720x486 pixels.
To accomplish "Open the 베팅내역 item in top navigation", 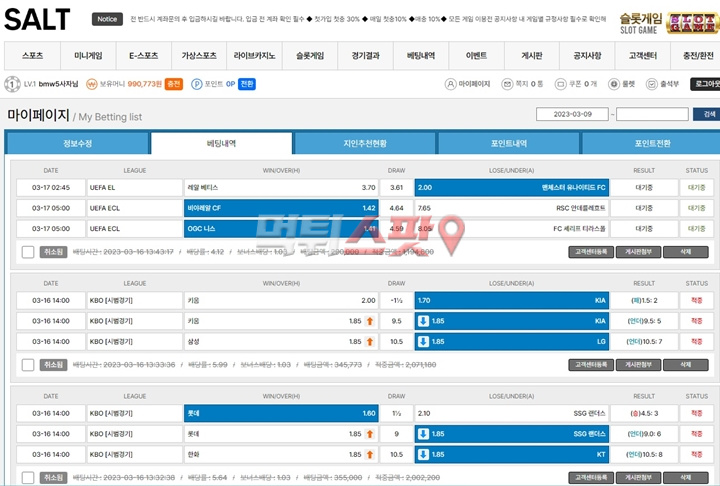I will click(421, 56).
